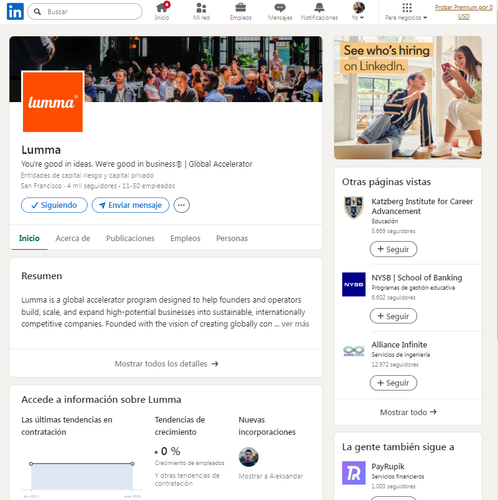
Task: Click the Inicio home icon in navbar
Action: click(162, 7)
